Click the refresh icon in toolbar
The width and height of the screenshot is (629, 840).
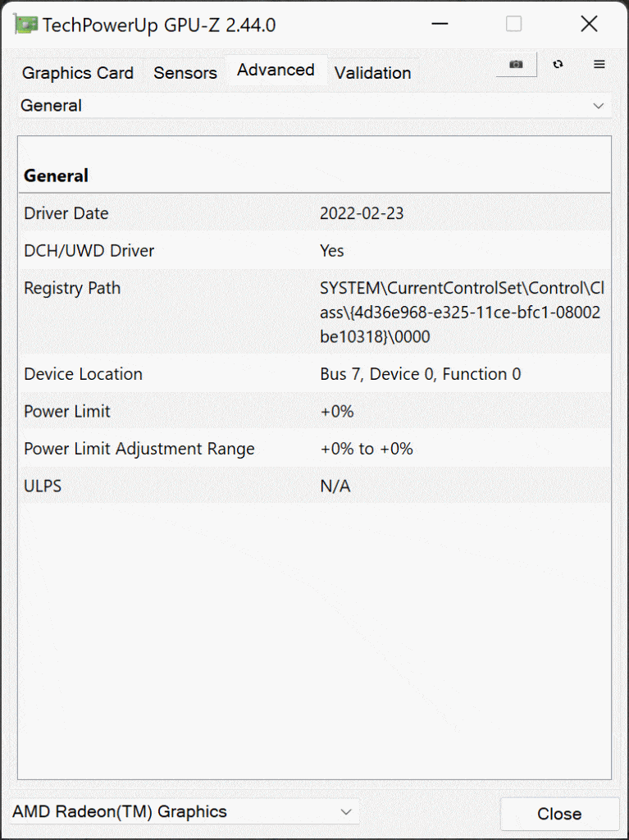click(558, 64)
